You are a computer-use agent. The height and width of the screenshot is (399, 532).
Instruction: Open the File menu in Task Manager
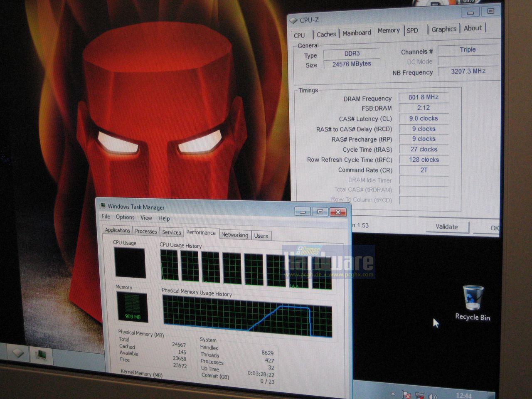click(106, 217)
